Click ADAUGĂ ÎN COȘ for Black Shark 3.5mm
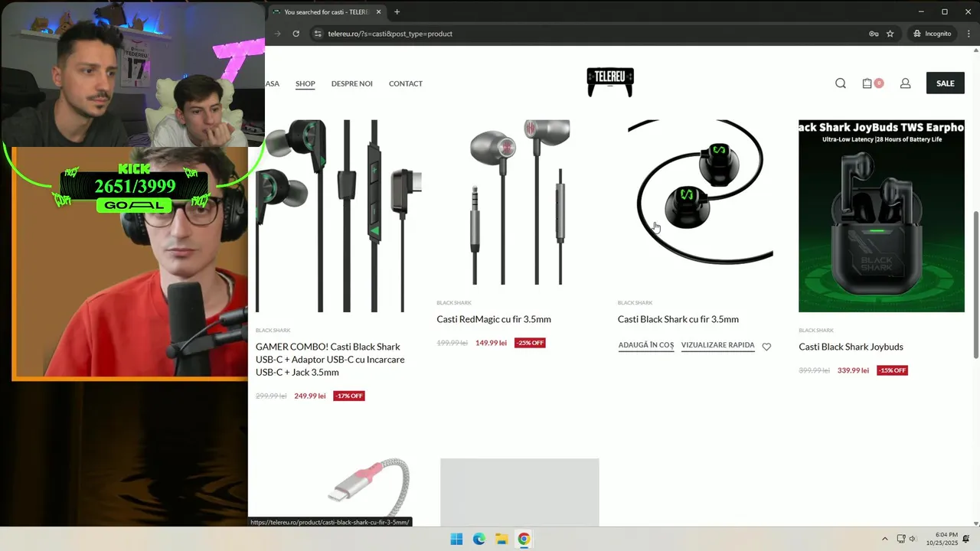 tap(646, 345)
